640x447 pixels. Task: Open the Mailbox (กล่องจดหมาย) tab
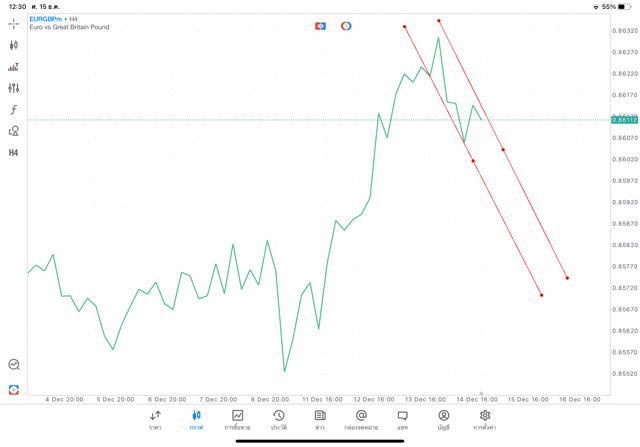361,420
